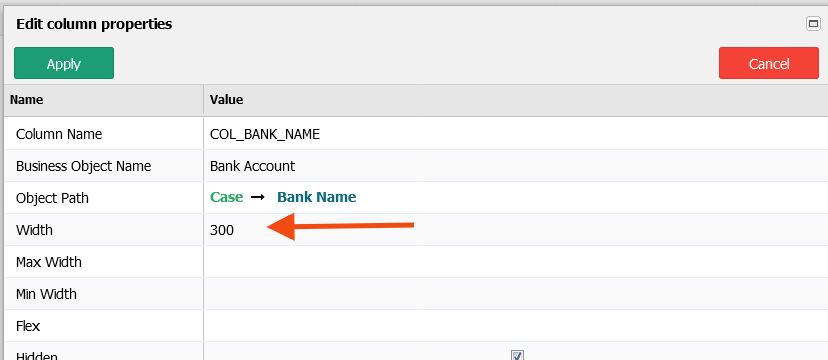Click the COL_BANK_NAME column name value
828x360 pixels.
(x=265, y=134)
